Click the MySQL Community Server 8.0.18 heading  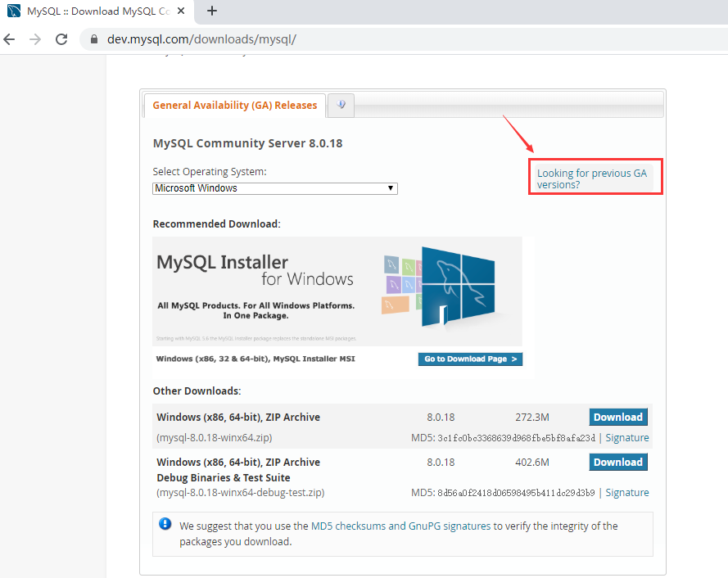[x=247, y=143]
